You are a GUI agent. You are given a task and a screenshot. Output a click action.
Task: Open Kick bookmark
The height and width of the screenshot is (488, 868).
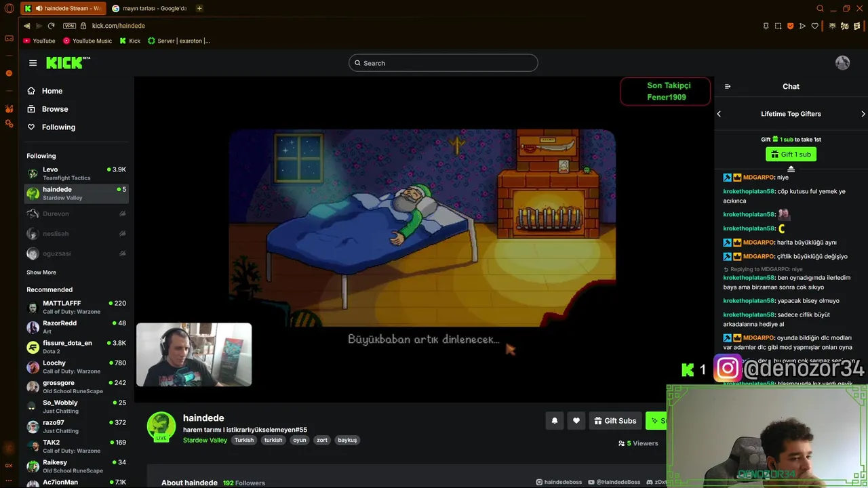pos(130,41)
